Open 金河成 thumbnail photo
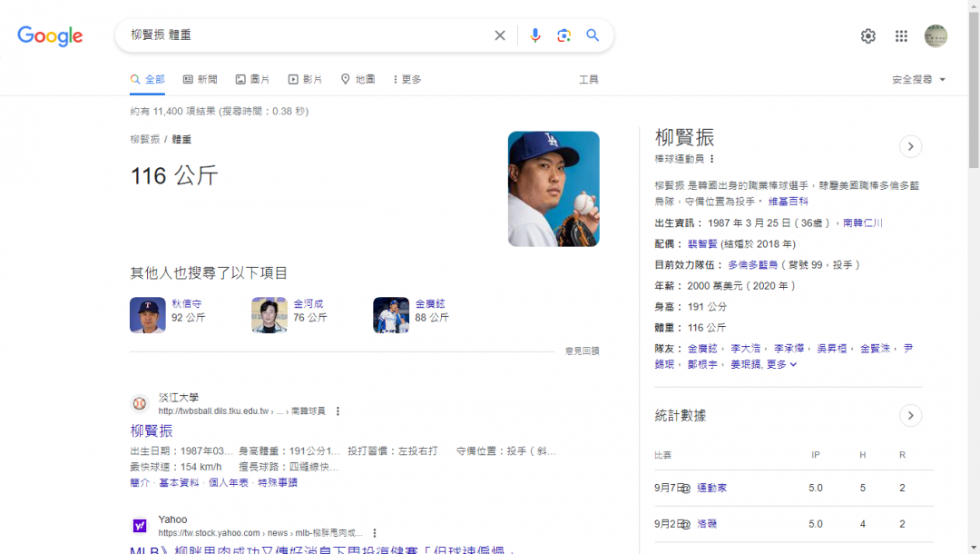This screenshot has width=980, height=554. tap(269, 315)
